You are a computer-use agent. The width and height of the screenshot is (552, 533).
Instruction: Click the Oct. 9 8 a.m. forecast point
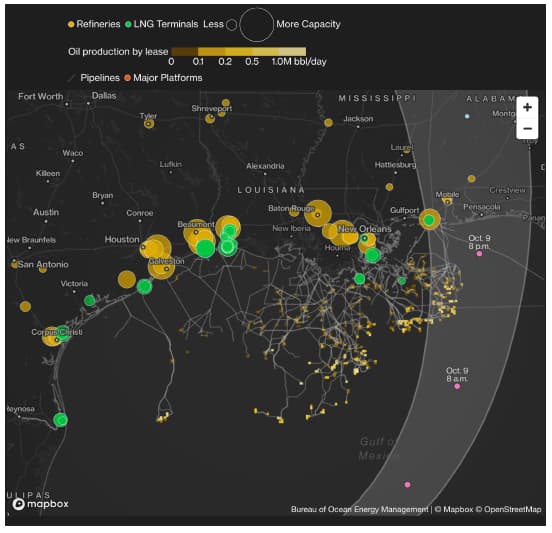point(457,386)
